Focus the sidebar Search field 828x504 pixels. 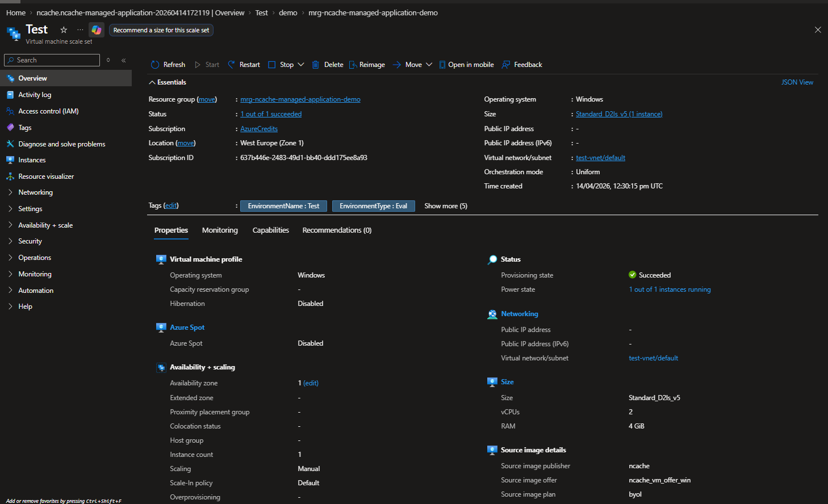pyautogui.click(x=52, y=60)
